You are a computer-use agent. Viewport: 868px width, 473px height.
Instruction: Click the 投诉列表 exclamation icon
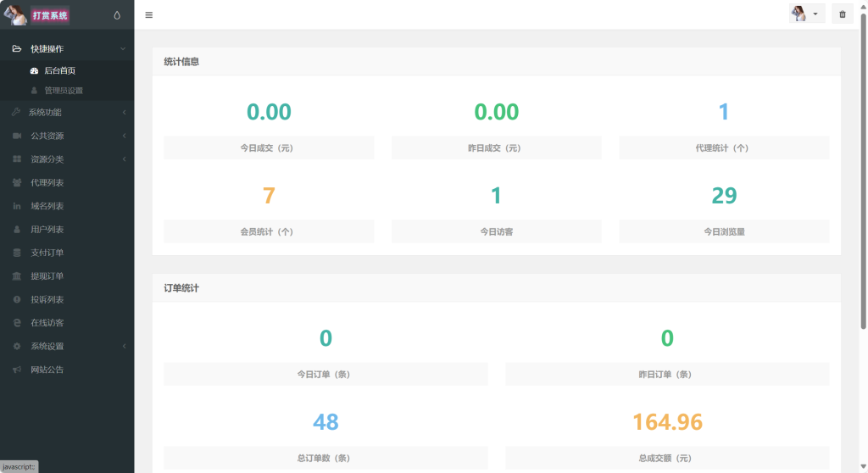[x=17, y=300]
